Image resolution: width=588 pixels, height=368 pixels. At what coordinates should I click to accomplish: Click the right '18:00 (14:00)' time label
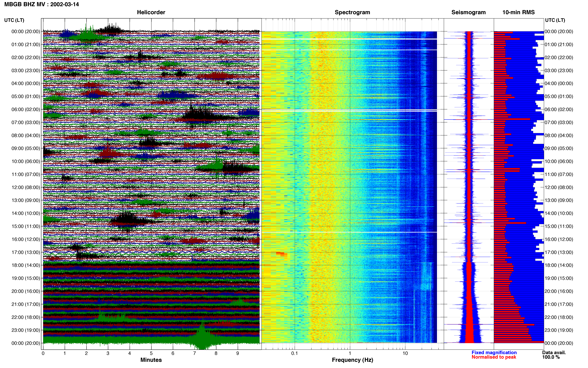pyautogui.click(x=559, y=265)
